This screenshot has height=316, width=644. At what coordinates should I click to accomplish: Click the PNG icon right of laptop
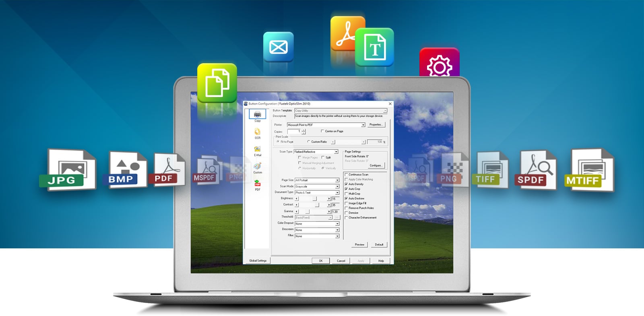pos(452,170)
